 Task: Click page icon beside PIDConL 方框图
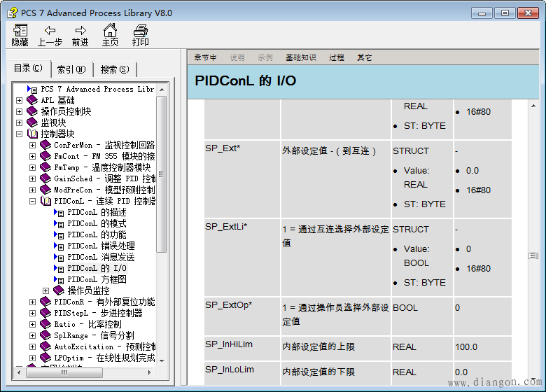[59, 279]
